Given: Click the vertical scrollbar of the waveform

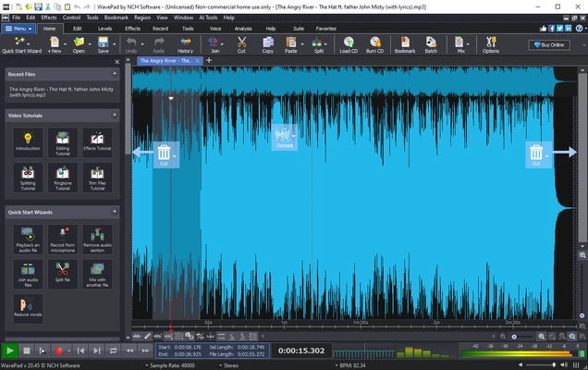Looking at the screenshot, I should coord(582,157).
